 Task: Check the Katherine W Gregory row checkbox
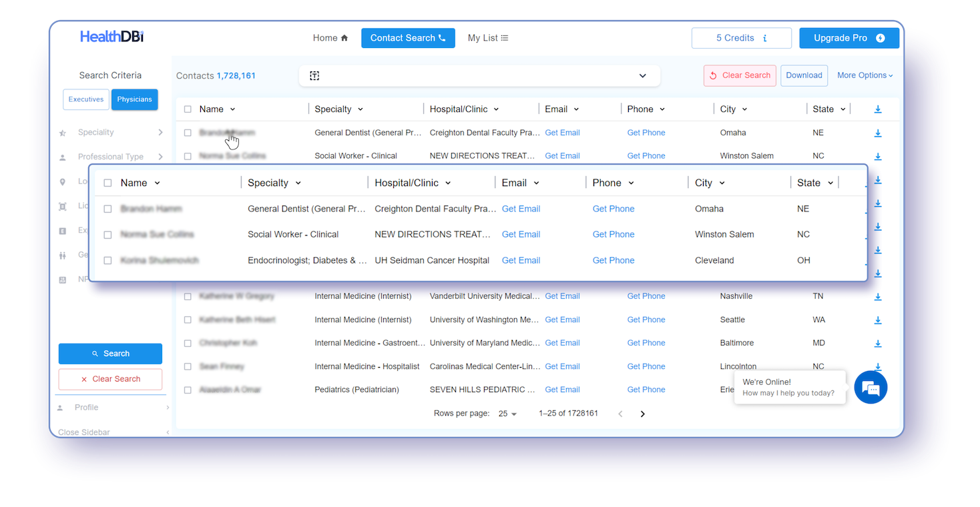pyautogui.click(x=188, y=296)
